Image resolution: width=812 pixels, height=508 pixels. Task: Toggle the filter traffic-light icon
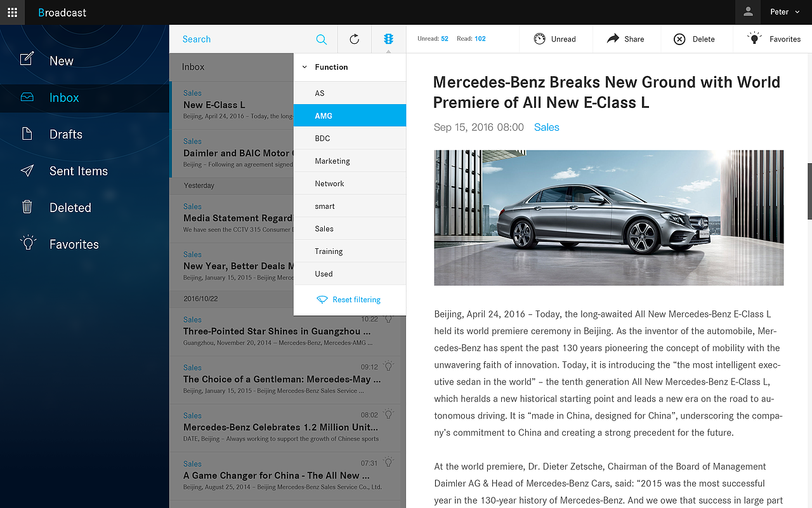pos(388,39)
